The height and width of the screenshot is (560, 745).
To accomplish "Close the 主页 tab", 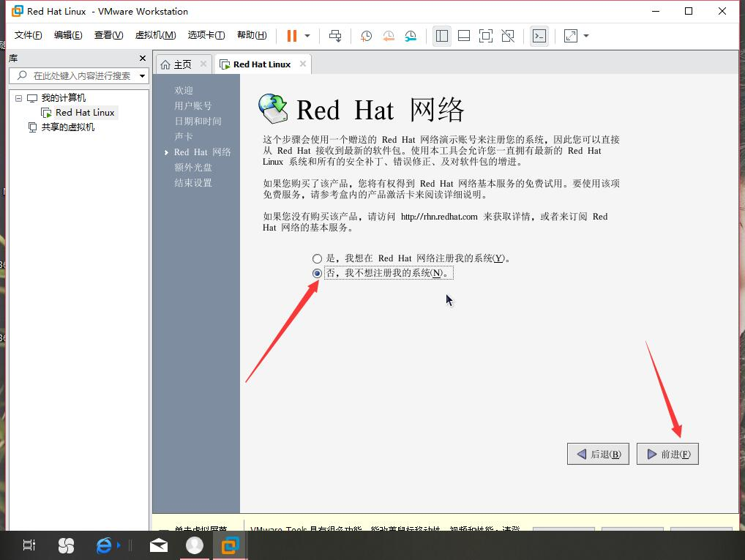I will [203, 63].
